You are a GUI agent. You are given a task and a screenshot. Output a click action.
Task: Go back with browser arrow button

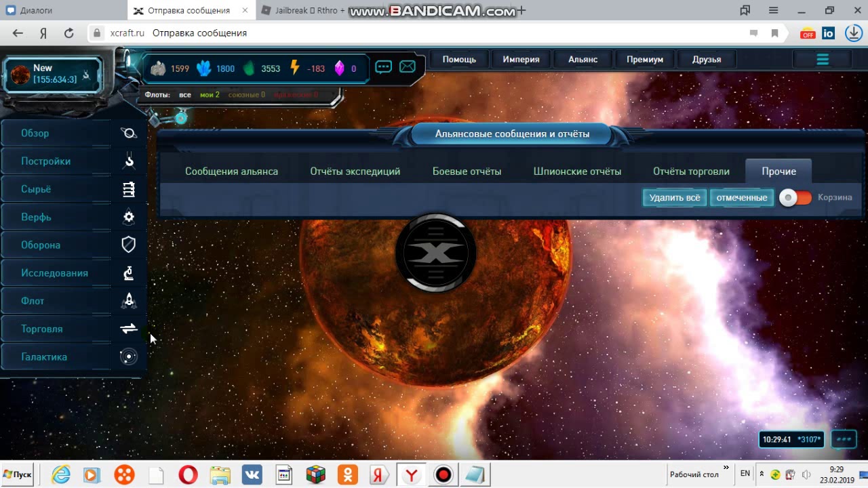[18, 33]
